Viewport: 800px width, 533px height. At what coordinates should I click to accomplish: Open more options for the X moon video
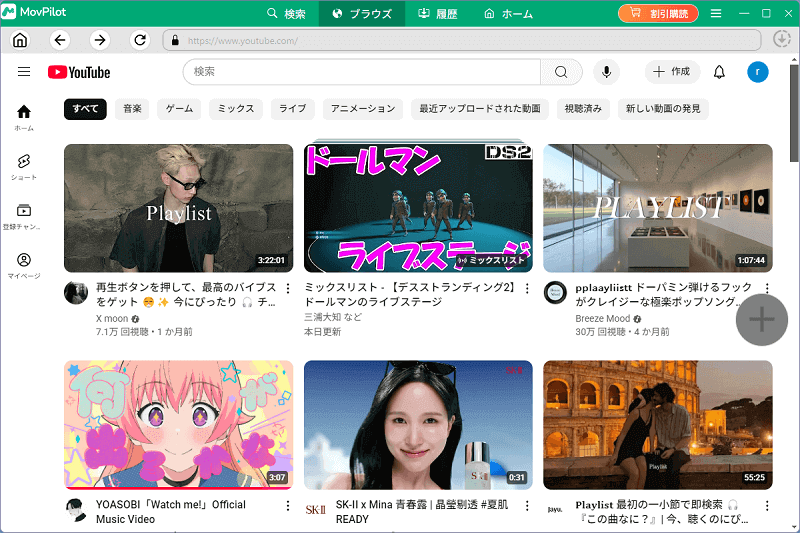coord(288,289)
